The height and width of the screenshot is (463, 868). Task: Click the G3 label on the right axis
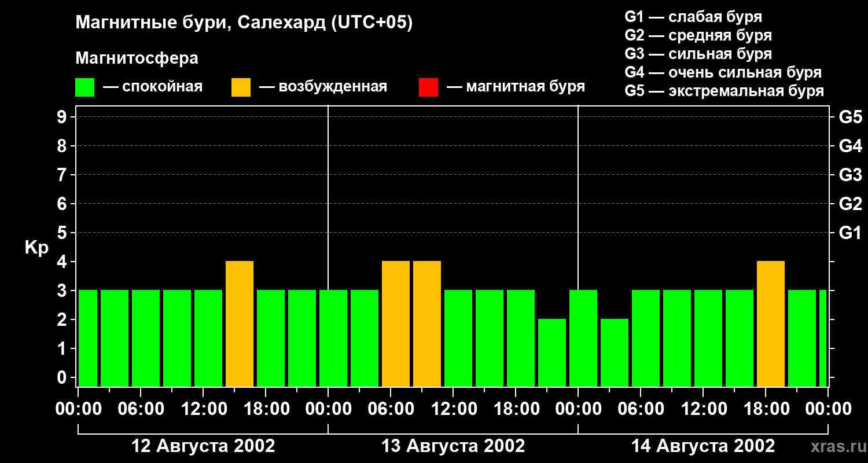pyautogui.click(x=851, y=175)
